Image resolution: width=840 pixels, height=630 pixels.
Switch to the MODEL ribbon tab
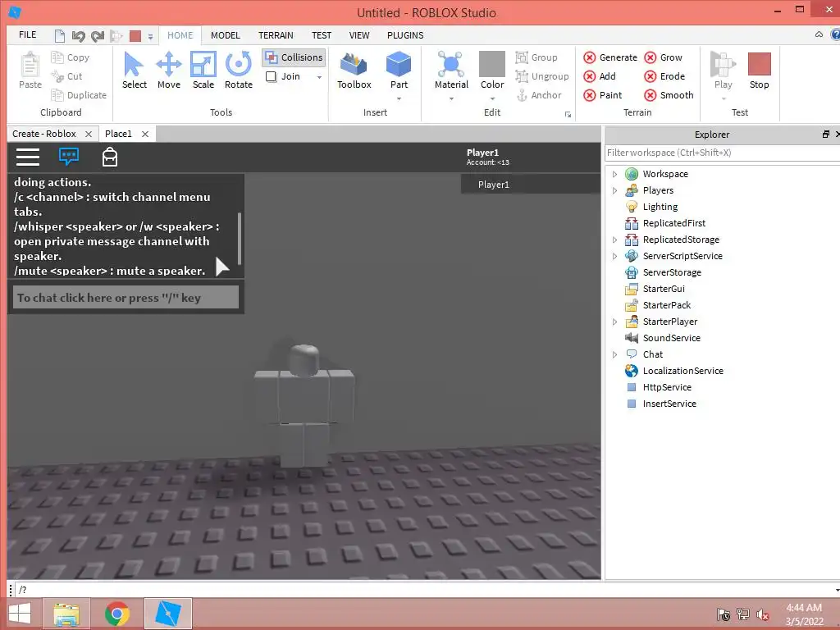(x=225, y=35)
